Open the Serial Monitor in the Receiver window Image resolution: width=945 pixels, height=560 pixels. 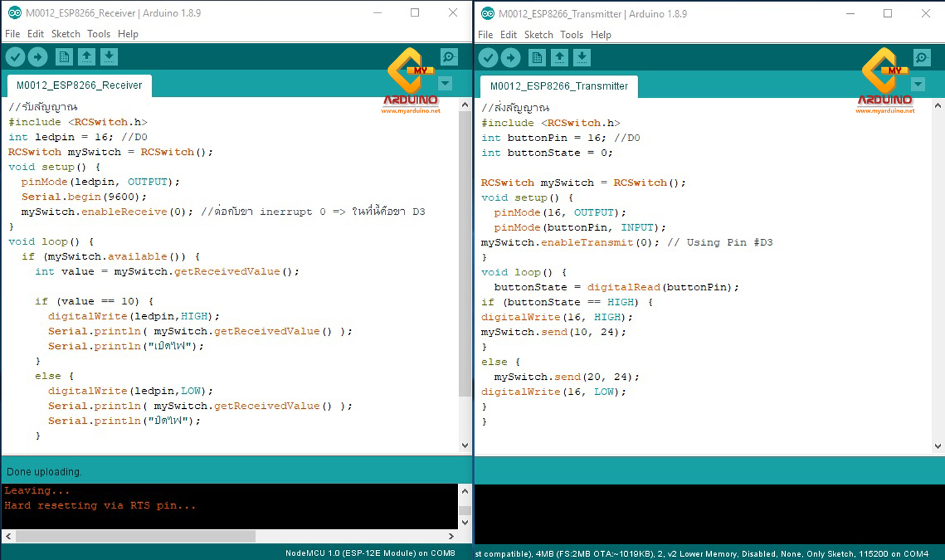pyautogui.click(x=449, y=57)
